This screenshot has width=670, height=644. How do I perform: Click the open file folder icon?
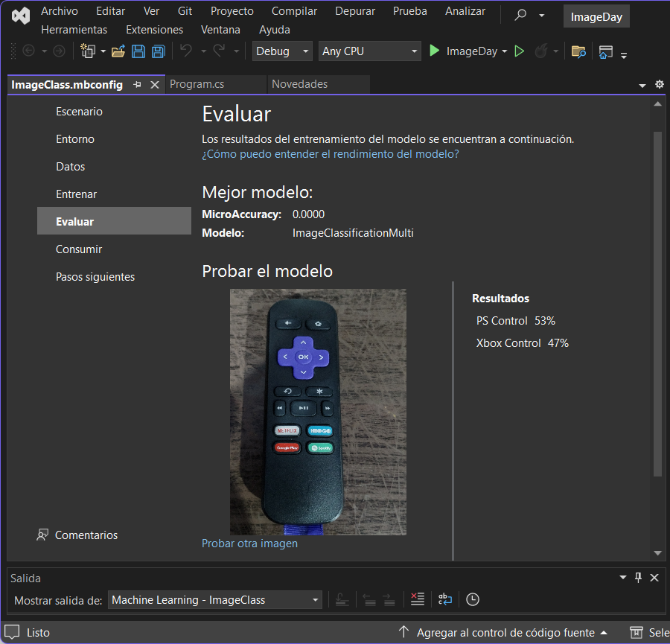[x=118, y=51]
